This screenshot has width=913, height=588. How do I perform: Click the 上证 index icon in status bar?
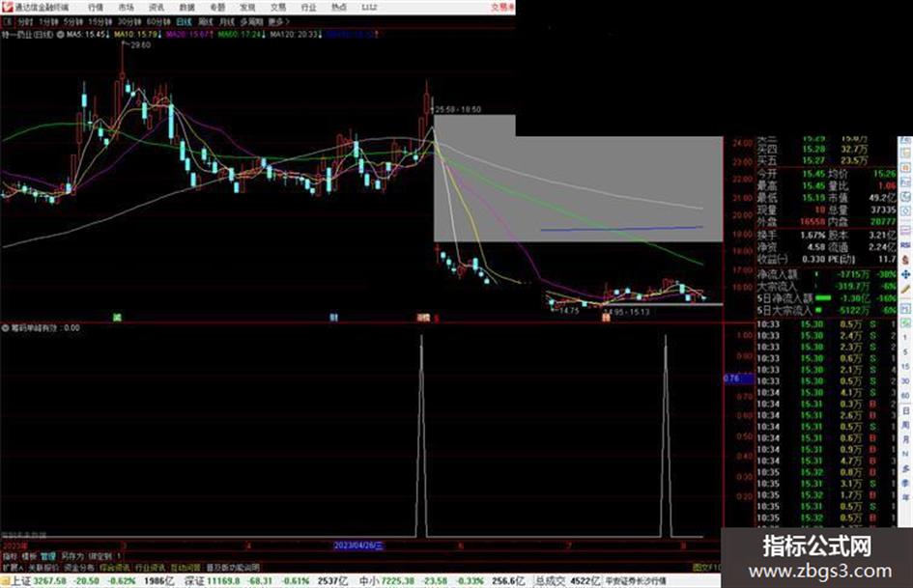[5, 581]
